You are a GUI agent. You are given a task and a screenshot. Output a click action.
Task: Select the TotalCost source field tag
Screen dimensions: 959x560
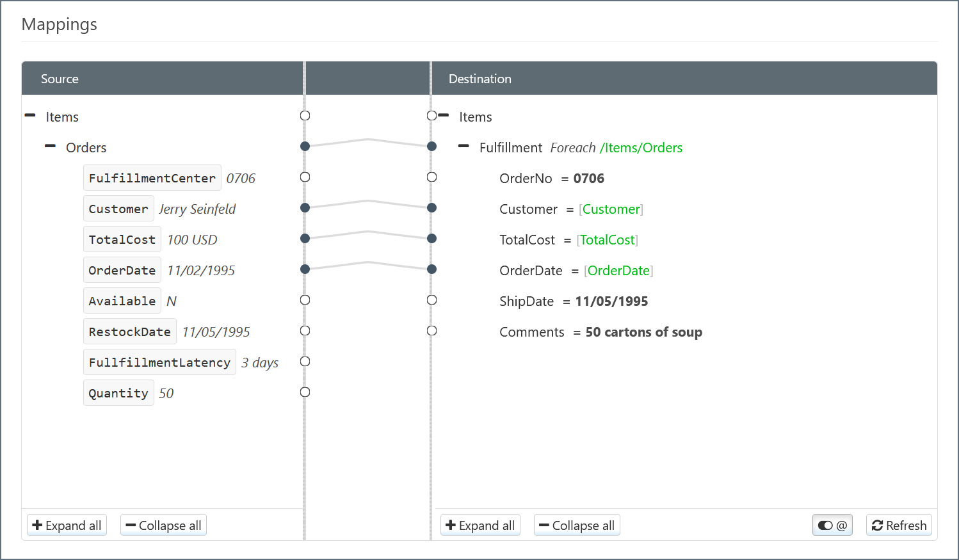tap(122, 239)
